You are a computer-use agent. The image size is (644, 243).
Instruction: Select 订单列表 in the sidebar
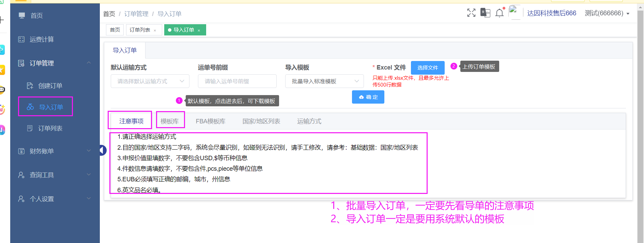click(x=50, y=128)
